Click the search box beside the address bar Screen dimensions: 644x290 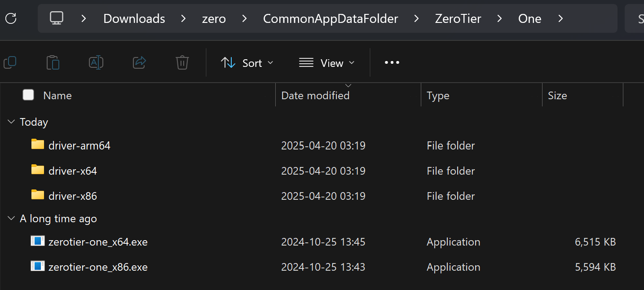click(634, 18)
